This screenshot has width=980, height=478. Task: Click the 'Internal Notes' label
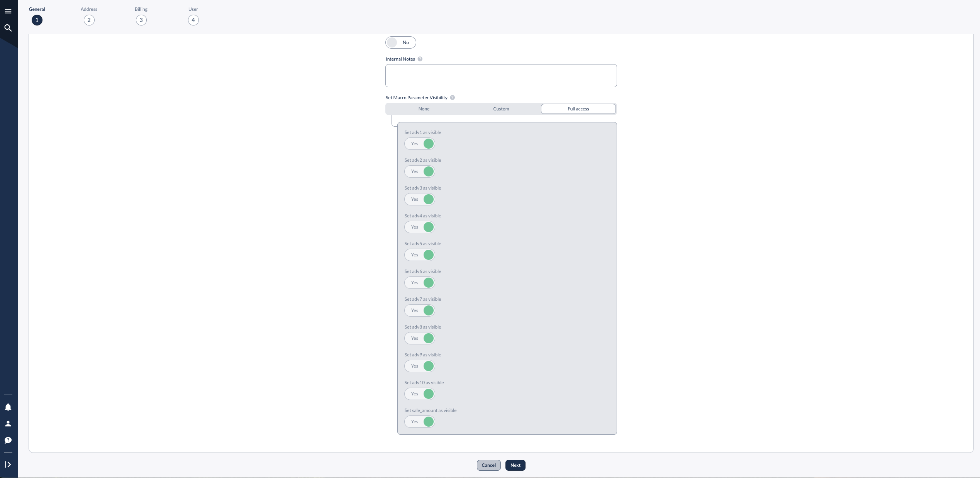click(x=400, y=59)
